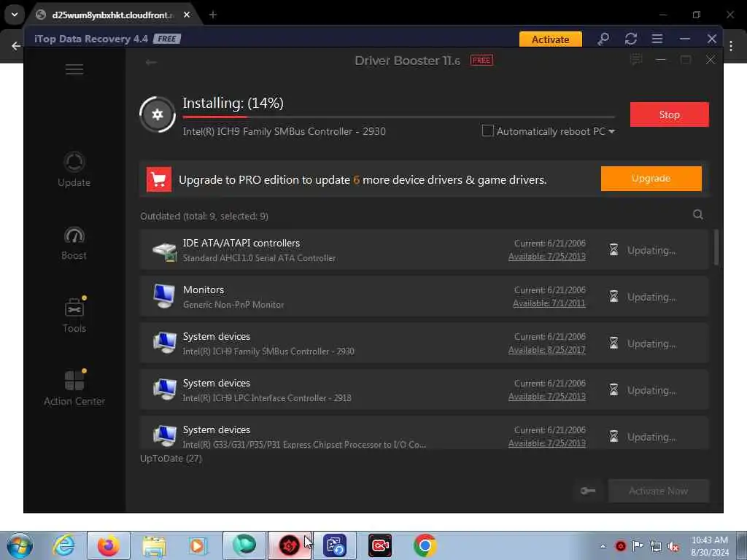Click the browser back arrow
This screenshot has width=747, height=560.
tap(16, 46)
